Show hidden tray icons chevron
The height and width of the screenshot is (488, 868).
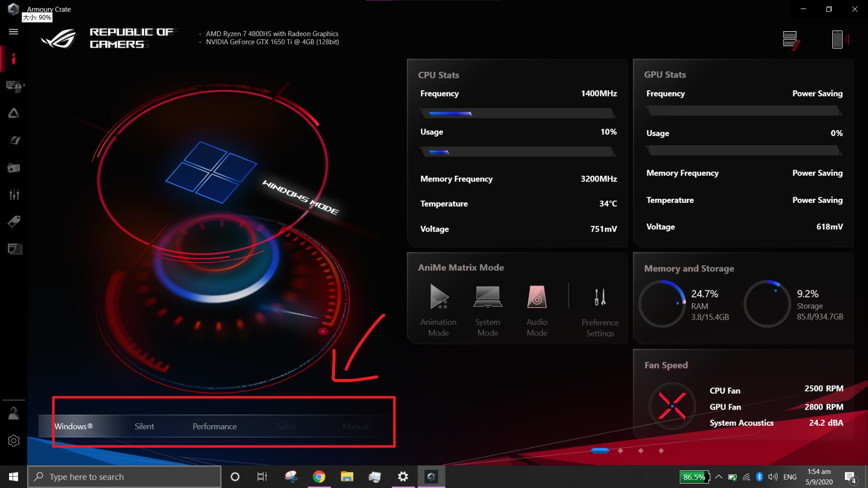(x=719, y=477)
